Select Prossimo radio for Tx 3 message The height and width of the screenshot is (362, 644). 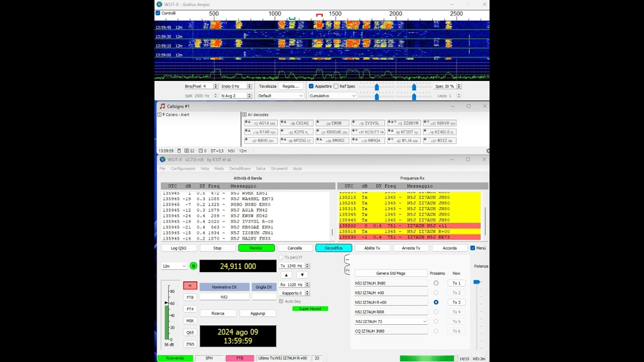pos(436,302)
